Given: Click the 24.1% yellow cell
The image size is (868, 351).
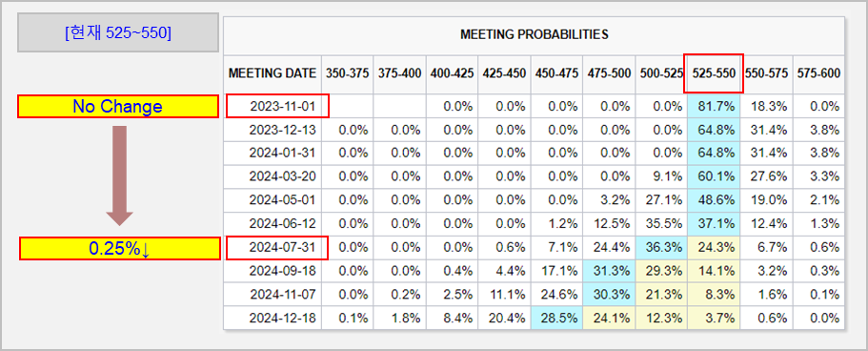Looking at the screenshot, I should [609, 319].
